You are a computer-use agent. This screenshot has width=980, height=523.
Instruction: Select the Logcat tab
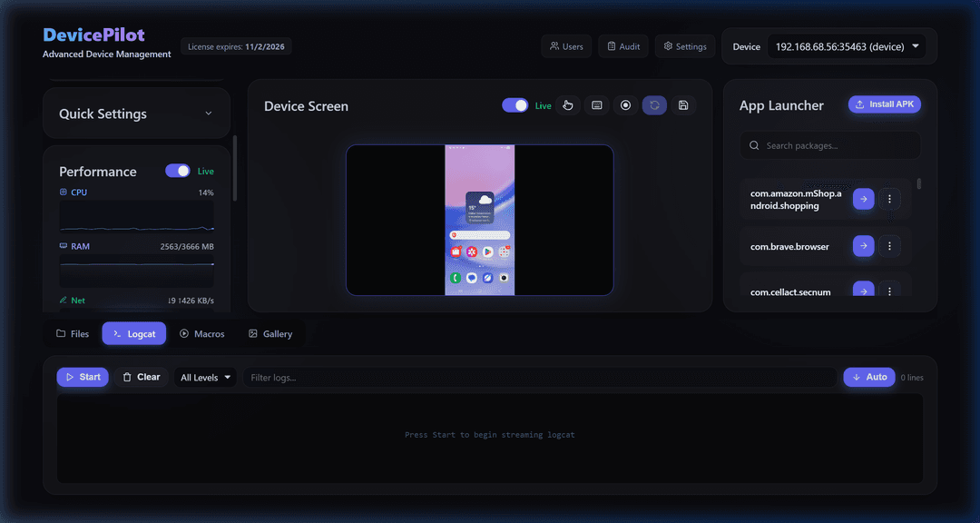(x=133, y=333)
